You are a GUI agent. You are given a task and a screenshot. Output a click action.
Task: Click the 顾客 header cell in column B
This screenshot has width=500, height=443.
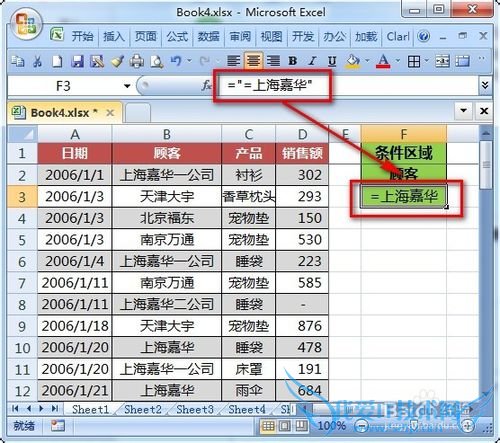click(167, 153)
